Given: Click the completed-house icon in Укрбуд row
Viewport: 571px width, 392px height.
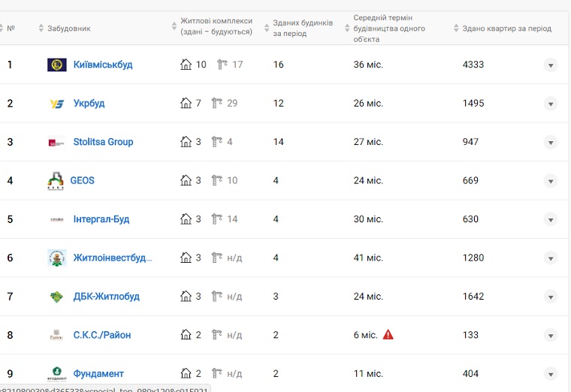Looking at the screenshot, I should (x=186, y=103).
